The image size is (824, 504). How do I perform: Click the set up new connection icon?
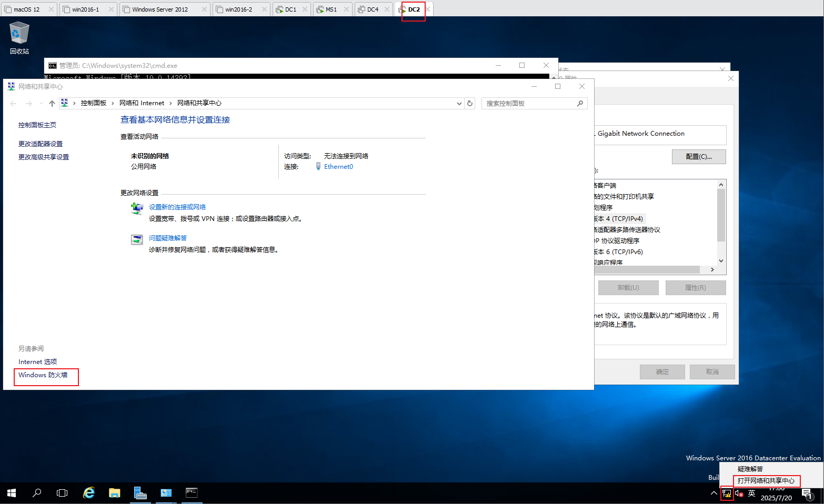pyautogui.click(x=137, y=209)
